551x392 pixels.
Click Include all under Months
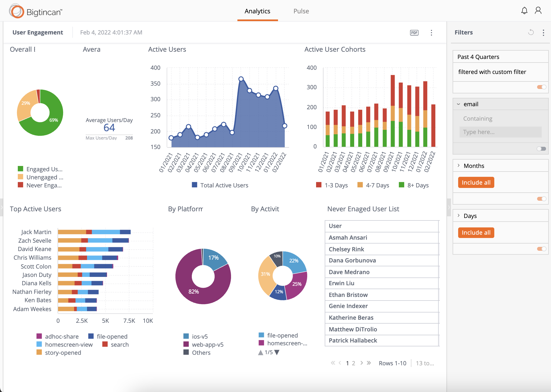coord(476,182)
